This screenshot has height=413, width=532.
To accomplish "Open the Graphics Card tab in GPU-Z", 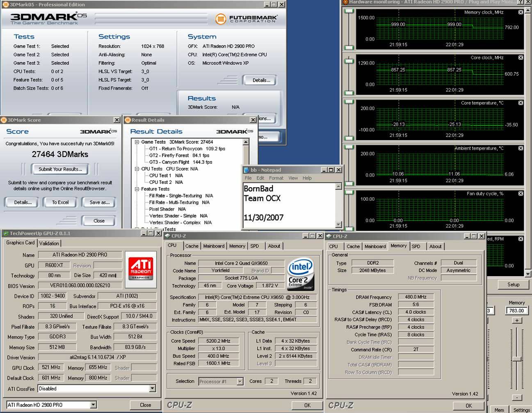I will tap(21, 243).
